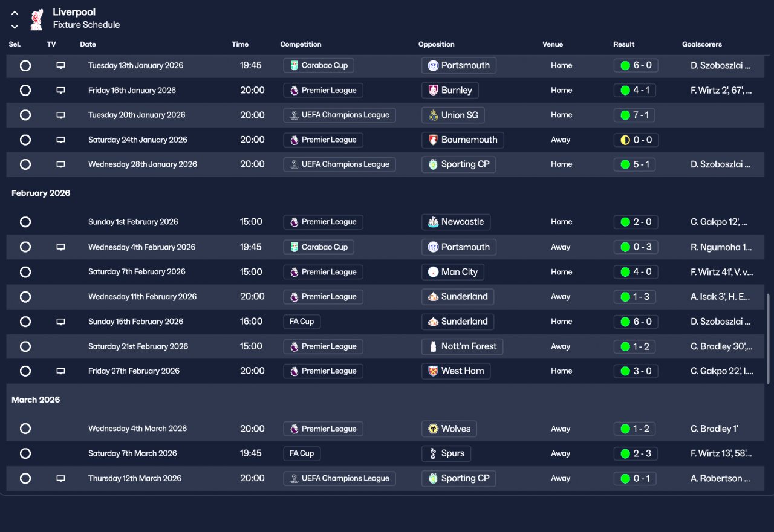Click the TV icon for the West Ham match

click(x=60, y=371)
